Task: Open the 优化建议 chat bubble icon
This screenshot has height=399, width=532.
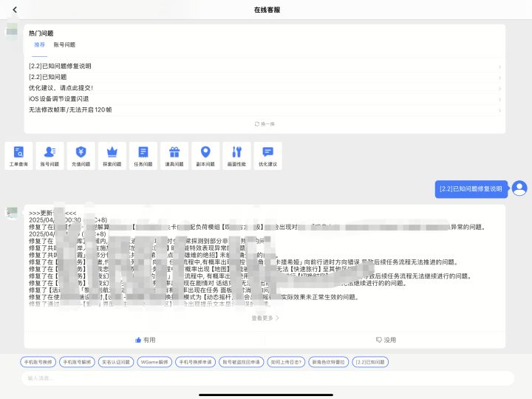Action: point(268,156)
